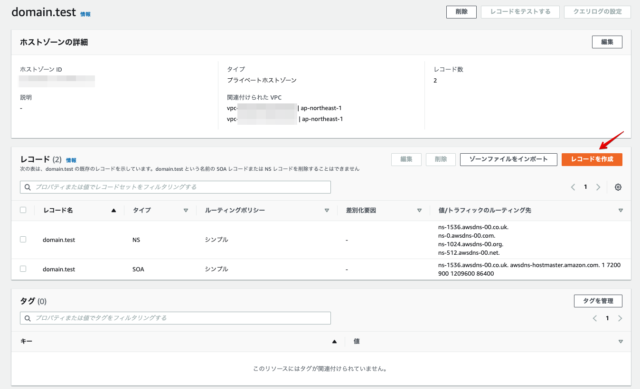Open 情報 link next to レコード heading
The width and height of the screenshot is (640, 389).
click(71, 160)
